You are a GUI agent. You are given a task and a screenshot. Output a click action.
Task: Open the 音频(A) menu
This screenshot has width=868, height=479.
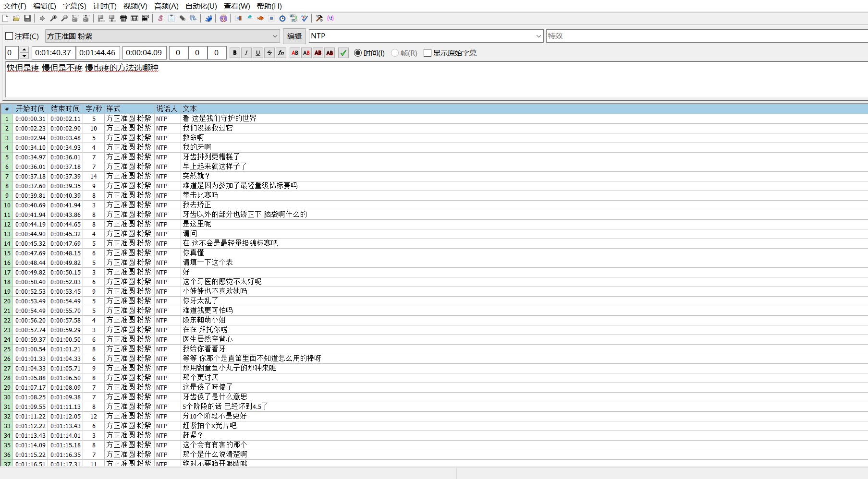166,6
